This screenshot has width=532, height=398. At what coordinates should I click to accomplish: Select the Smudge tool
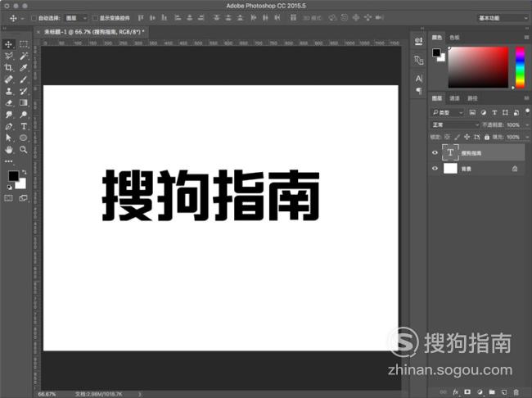pos(8,115)
